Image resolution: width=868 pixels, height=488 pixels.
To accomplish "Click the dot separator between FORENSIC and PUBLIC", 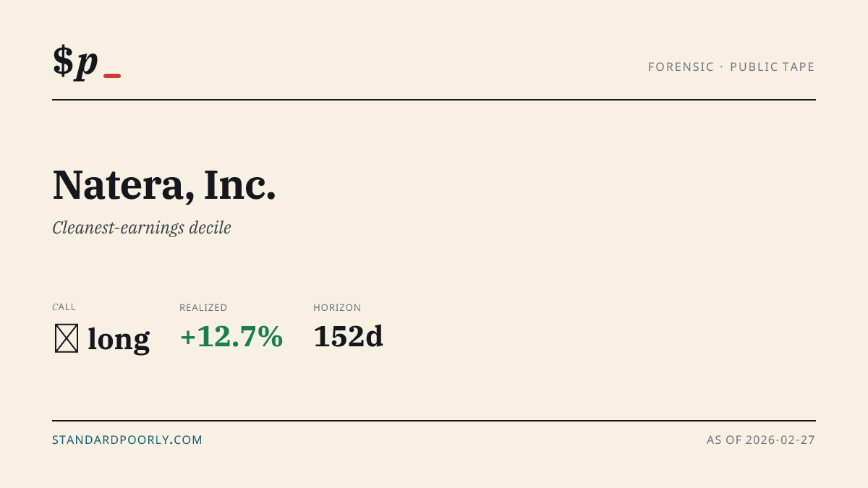I will click(722, 67).
